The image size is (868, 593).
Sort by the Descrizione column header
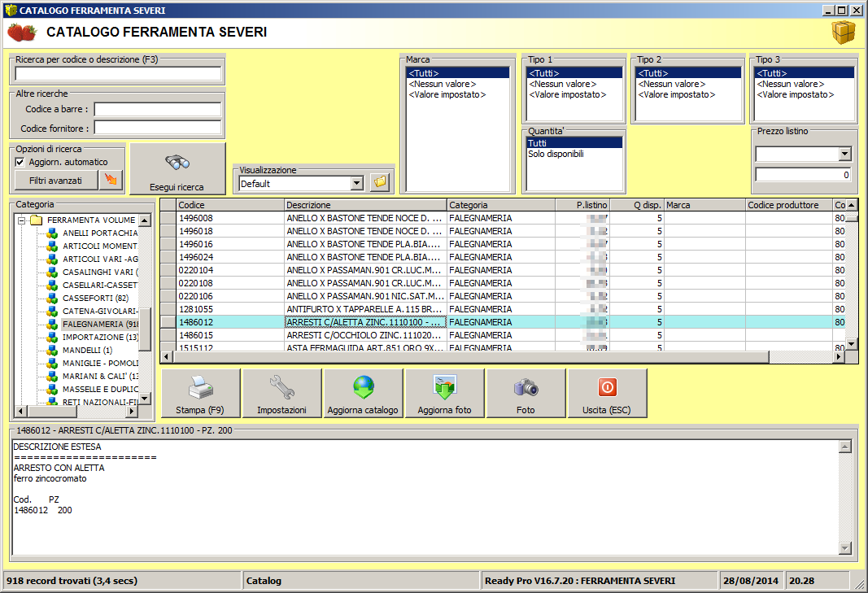tap(365, 205)
